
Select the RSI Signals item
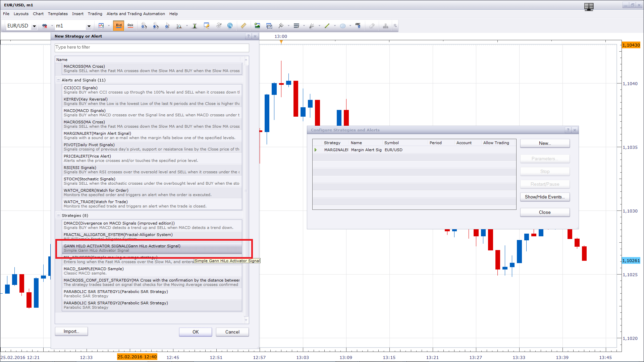[x=152, y=170]
